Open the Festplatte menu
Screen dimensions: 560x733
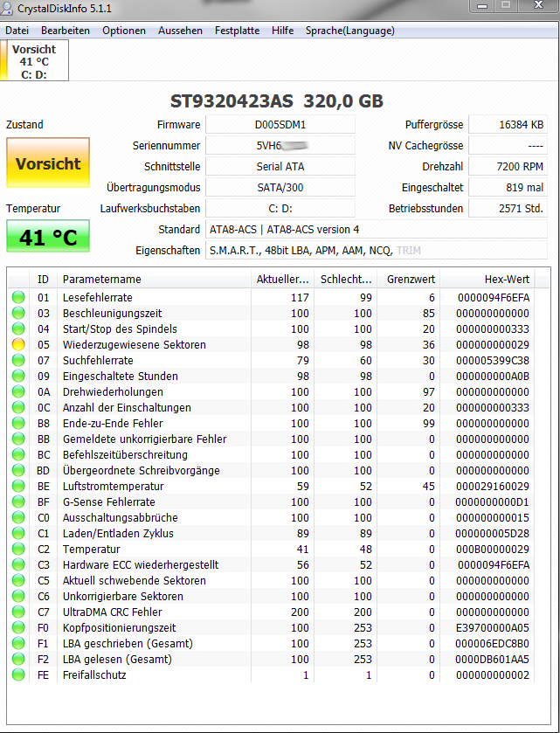pos(237,31)
